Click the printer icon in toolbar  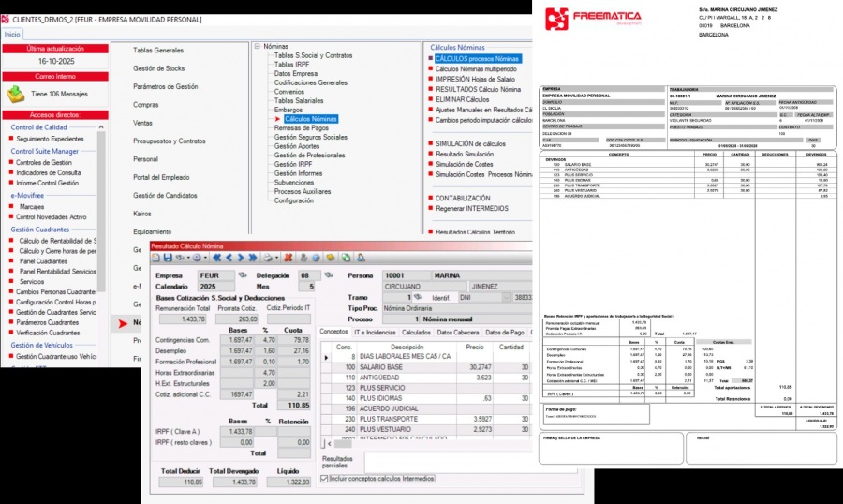pos(269,257)
